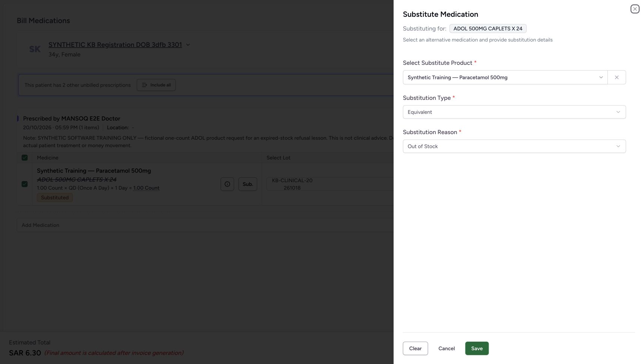Click the Clear button
The width and height of the screenshot is (644, 364).
(x=415, y=348)
